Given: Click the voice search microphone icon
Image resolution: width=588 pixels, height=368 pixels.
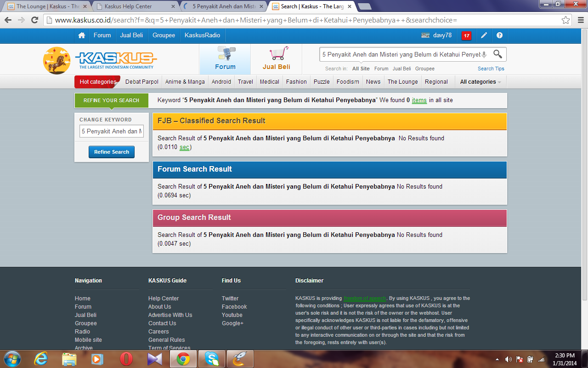Looking at the screenshot, I should point(484,54).
